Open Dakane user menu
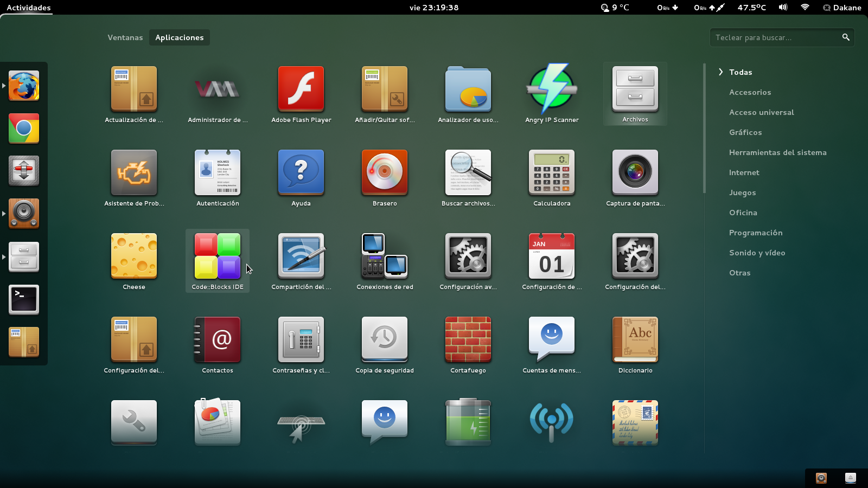This screenshot has height=488, width=868. point(842,8)
